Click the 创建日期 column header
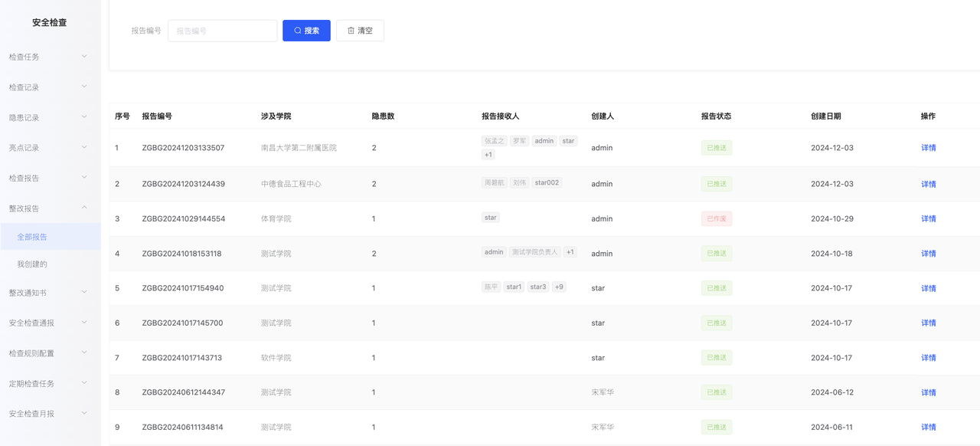The width and height of the screenshot is (980, 446). (x=826, y=116)
